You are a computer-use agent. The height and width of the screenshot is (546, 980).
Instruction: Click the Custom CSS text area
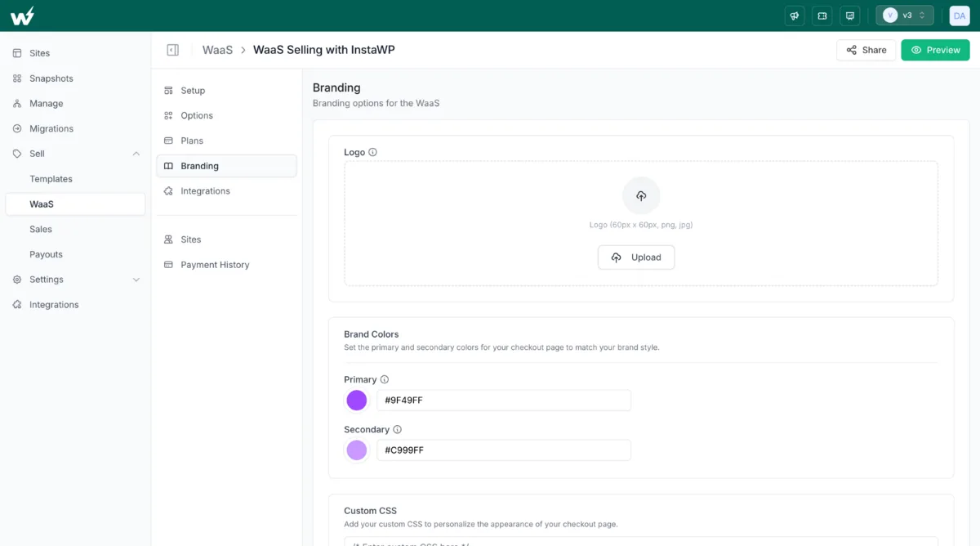(x=641, y=541)
